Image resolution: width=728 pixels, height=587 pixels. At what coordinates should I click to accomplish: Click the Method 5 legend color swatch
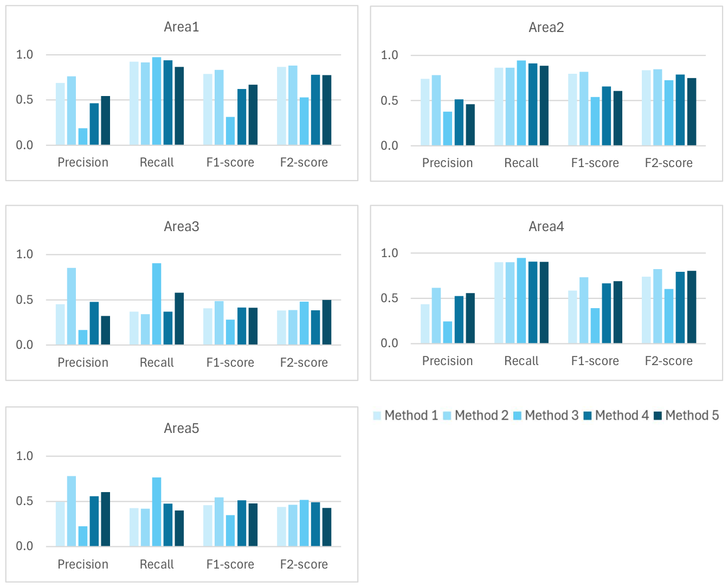658,416
